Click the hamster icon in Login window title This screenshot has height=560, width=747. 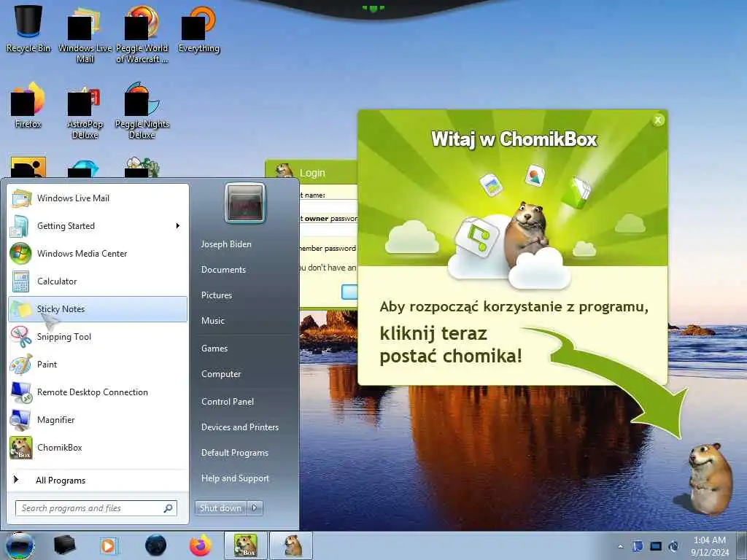click(x=284, y=171)
